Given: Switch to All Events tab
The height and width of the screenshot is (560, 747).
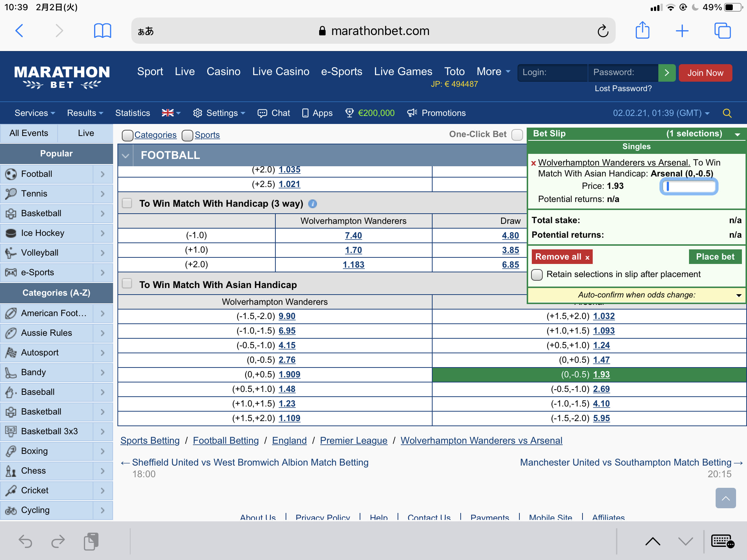Looking at the screenshot, I should (29, 133).
